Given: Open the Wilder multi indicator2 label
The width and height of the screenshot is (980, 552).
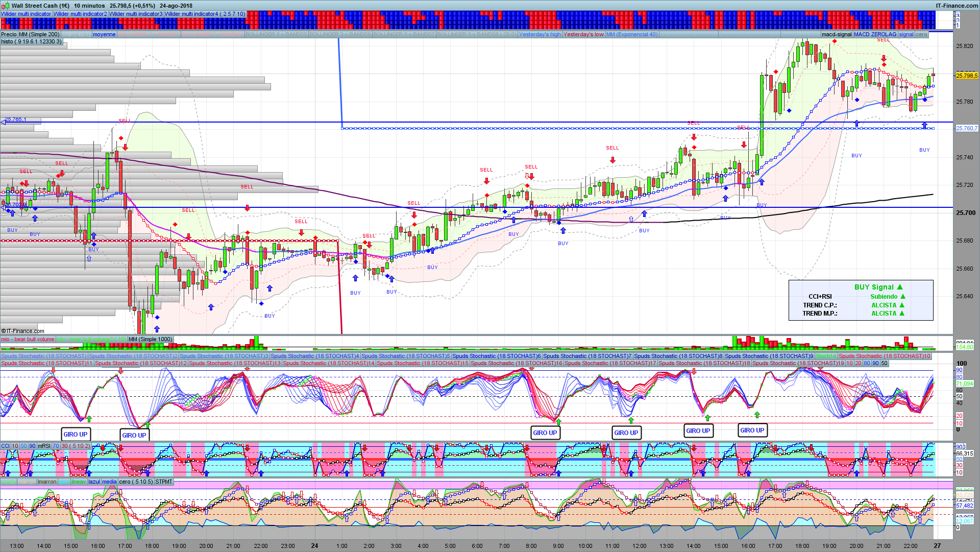Looking at the screenshot, I should pyautogui.click(x=81, y=14).
